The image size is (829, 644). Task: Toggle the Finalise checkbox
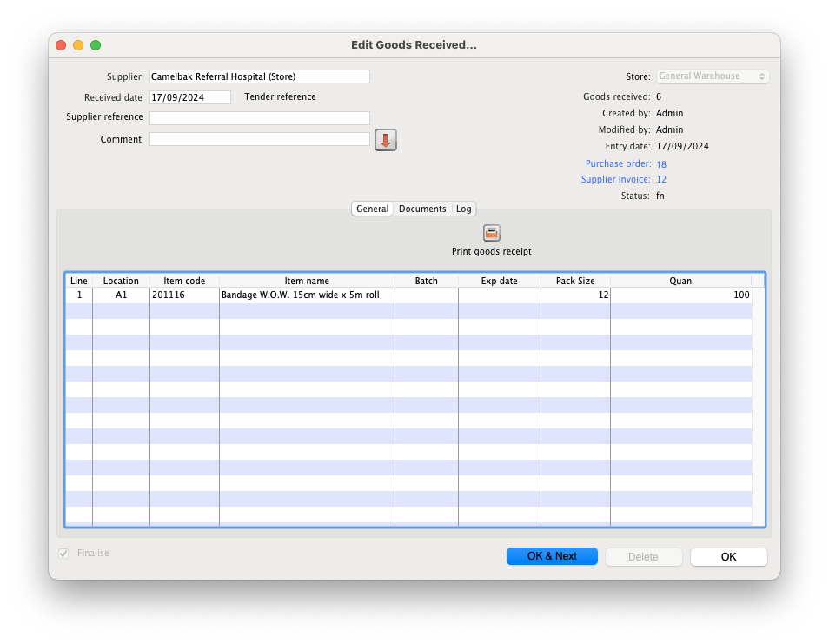tap(63, 554)
